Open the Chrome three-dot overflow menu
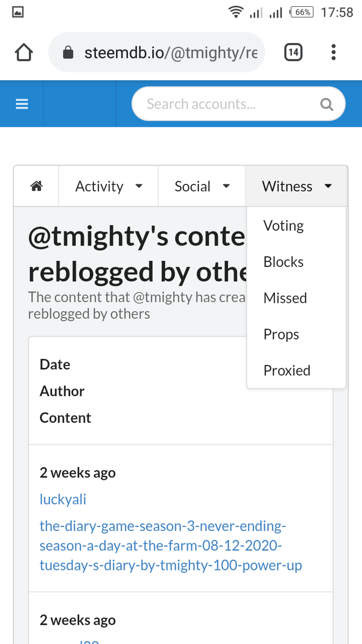 click(x=334, y=53)
